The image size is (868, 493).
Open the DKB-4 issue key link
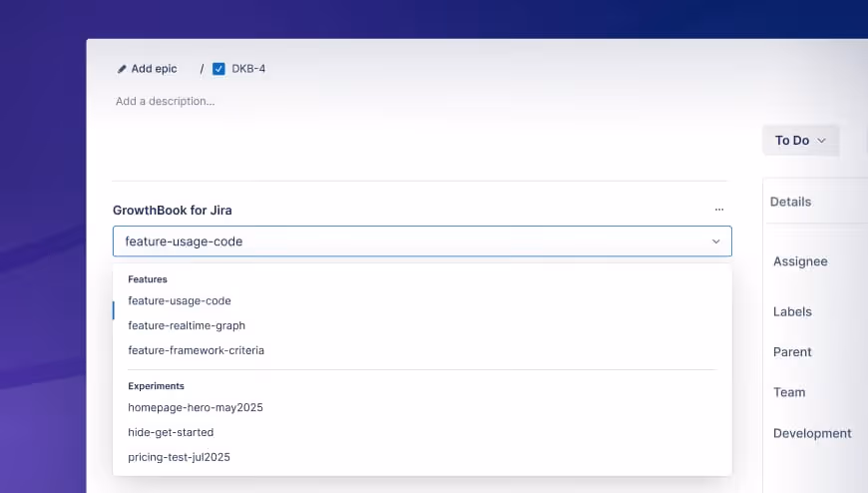pos(248,69)
